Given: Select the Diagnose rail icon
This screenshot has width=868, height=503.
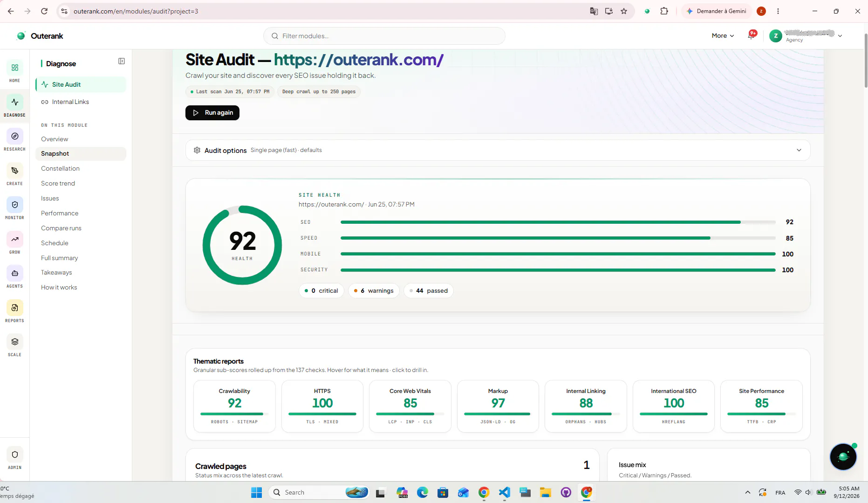Looking at the screenshot, I should click(x=14, y=103).
